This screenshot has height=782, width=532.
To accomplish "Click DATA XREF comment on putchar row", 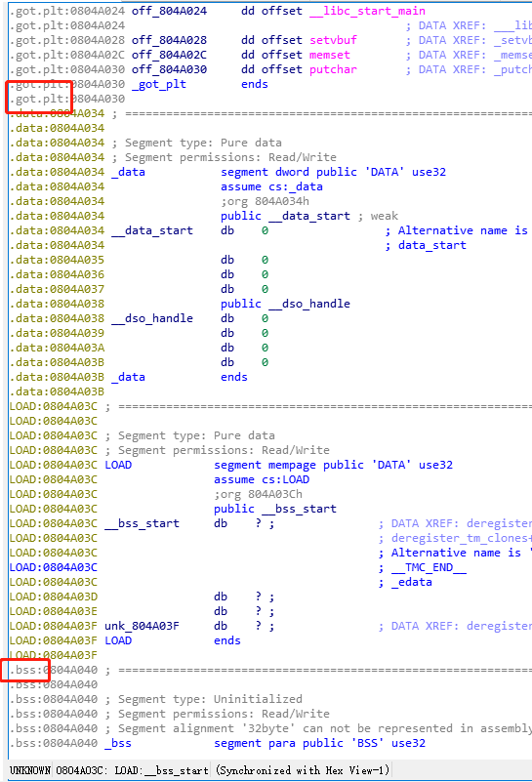I will pyautogui.click(x=469, y=69).
